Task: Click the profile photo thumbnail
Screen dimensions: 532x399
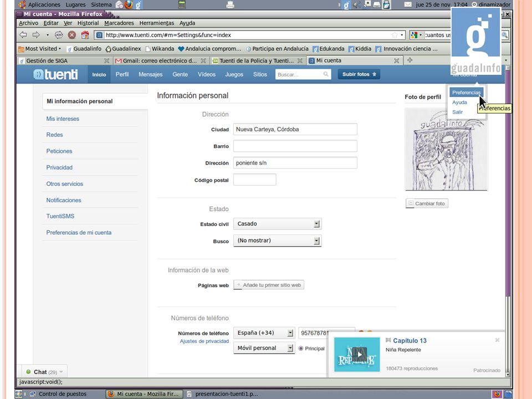Action: tap(446, 149)
